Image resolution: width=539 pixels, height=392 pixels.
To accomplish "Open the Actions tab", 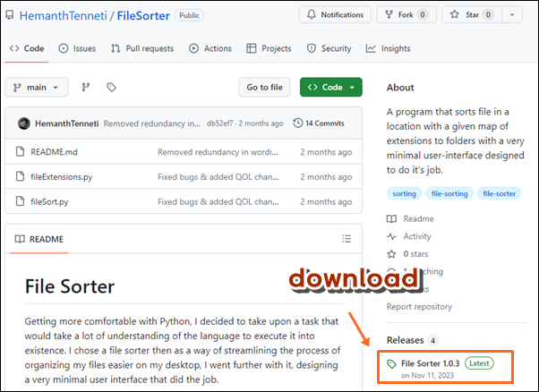I will tap(210, 48).
